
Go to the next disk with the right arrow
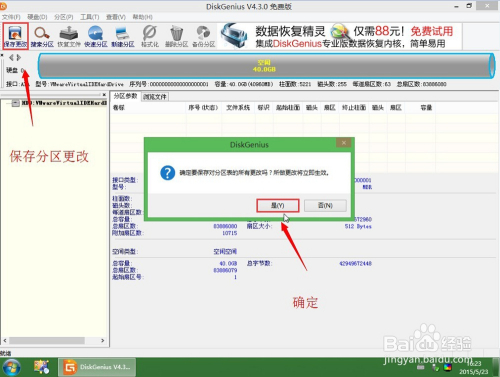click(x=19, y=58)
